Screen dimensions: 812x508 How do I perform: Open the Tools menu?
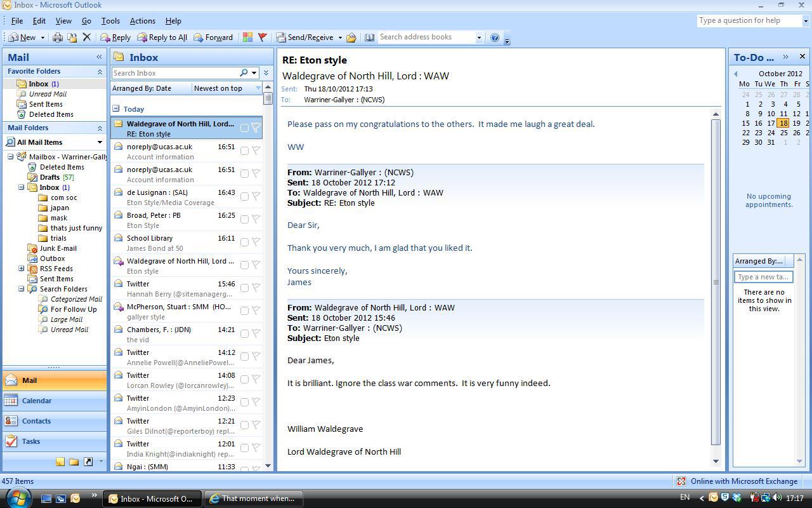pos(110,21)
